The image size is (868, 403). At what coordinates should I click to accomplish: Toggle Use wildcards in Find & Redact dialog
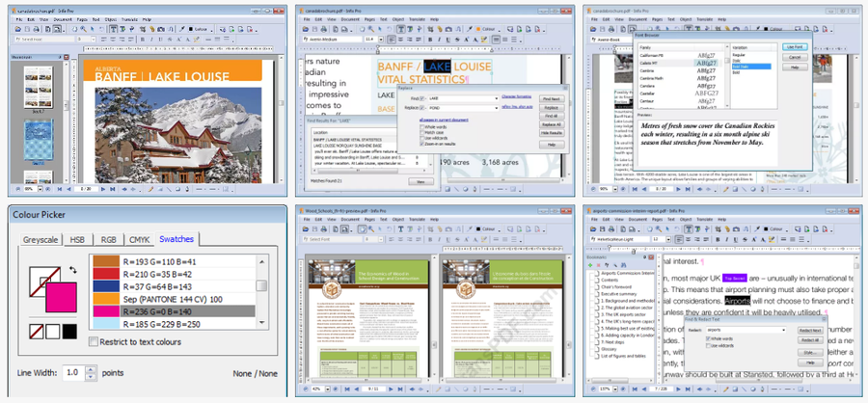[709, 345]
